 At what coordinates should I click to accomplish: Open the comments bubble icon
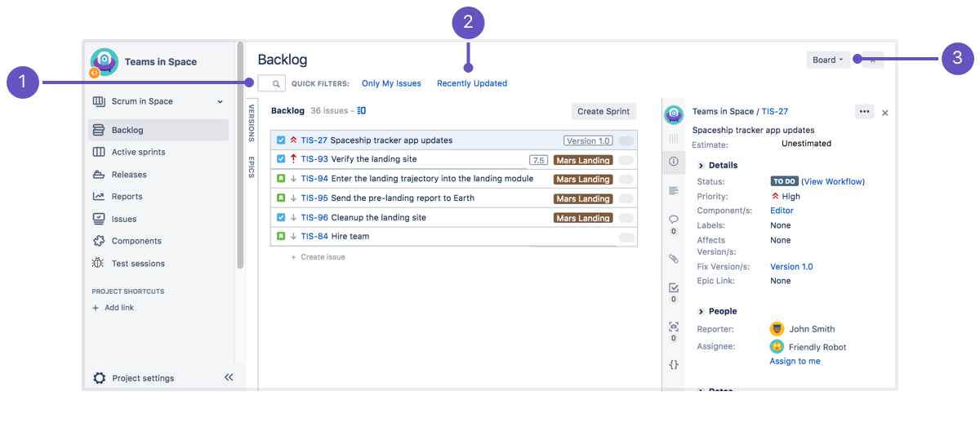click(x=674, y=220)
